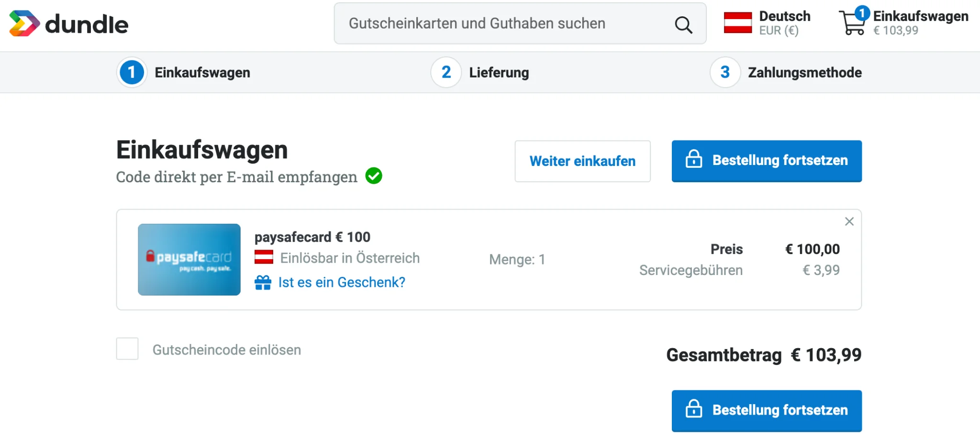Click 'Weiter einkaufen'
Screen dimensions: 980x440
tap(582, 161)
